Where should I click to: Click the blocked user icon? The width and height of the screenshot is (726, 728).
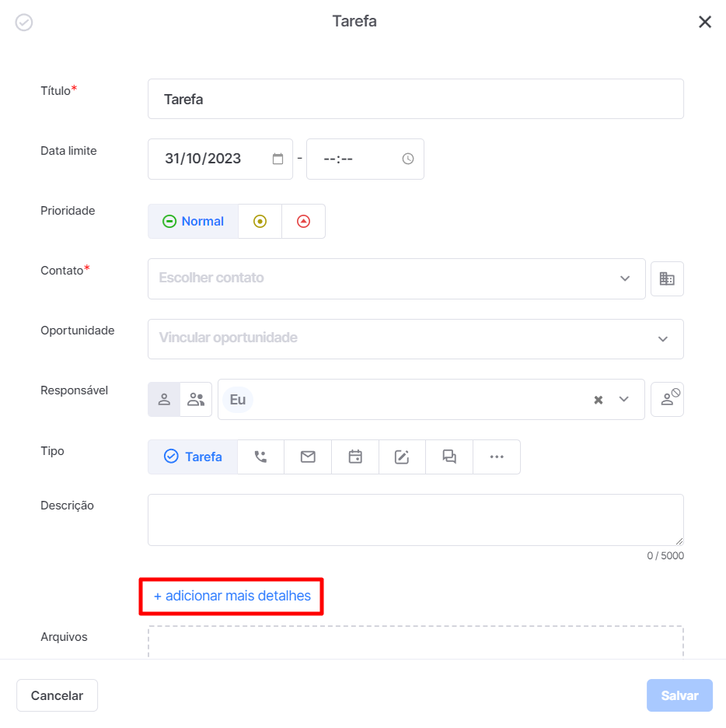coord(667,399)
